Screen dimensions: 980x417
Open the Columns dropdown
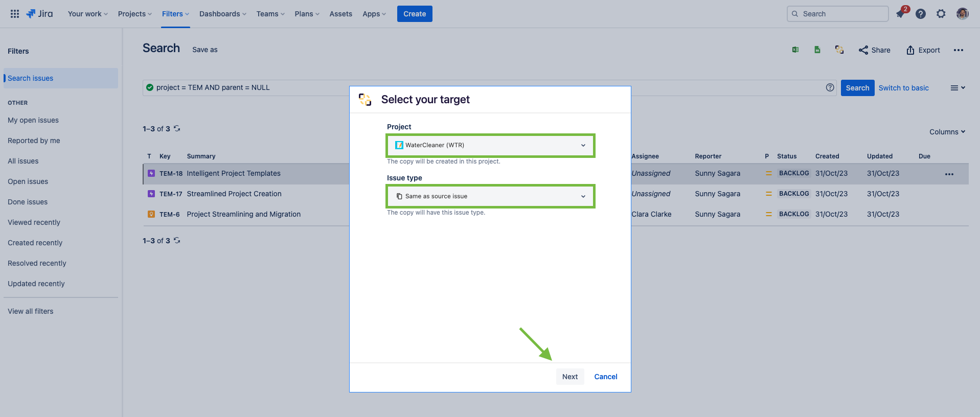point(947,132)
